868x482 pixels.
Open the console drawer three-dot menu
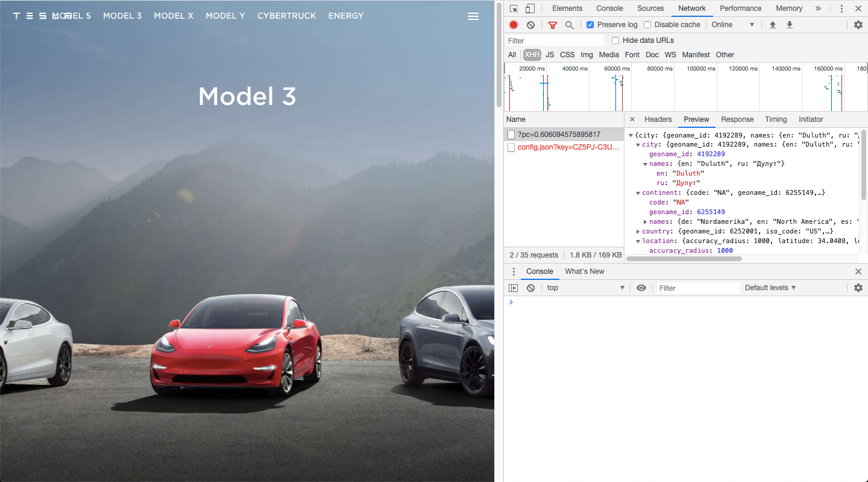tap(514, 271)
